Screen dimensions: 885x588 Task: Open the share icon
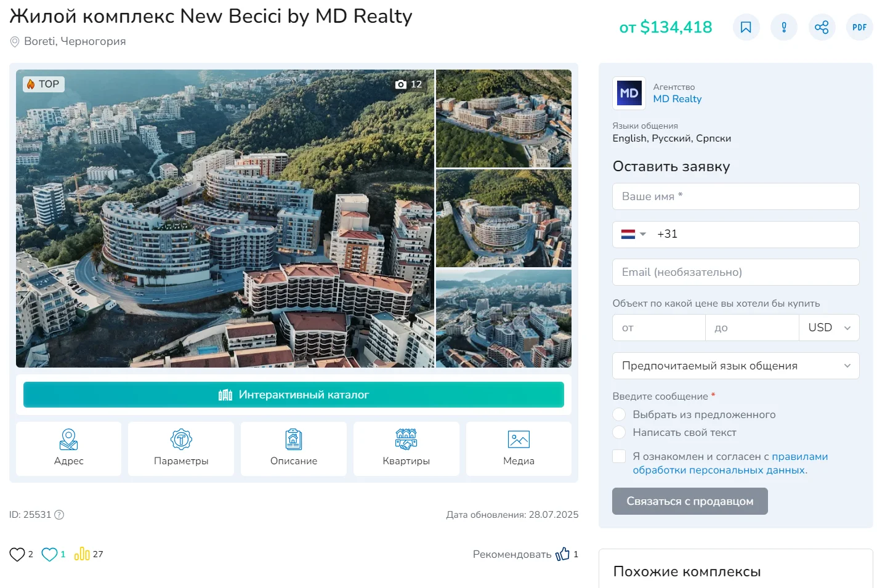click(x=822, y=27)
